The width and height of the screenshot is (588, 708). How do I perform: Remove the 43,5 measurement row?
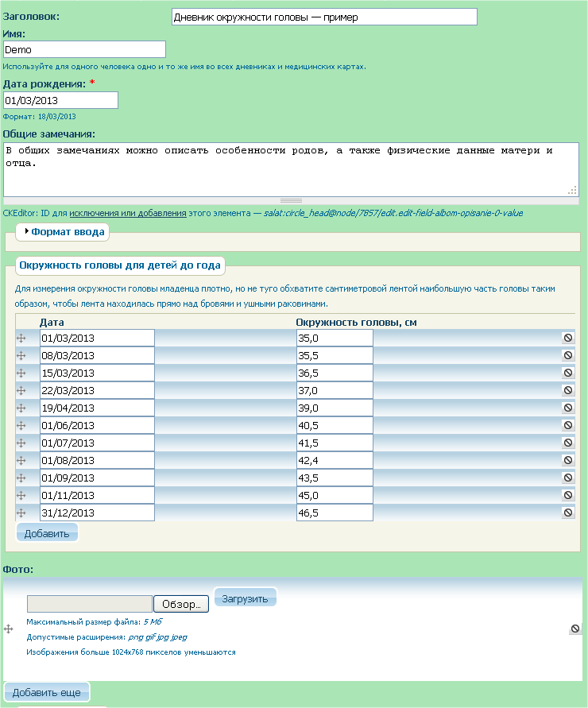click(x=568, y=478)
